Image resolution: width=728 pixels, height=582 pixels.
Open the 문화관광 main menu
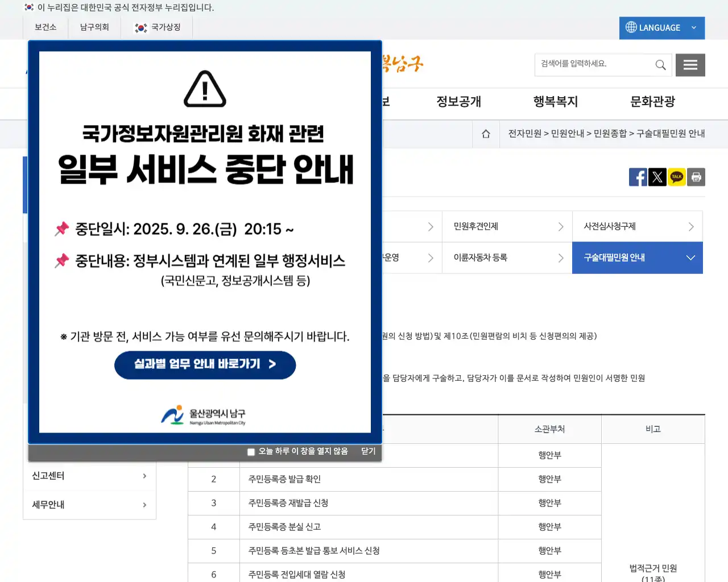pos(653,102)
